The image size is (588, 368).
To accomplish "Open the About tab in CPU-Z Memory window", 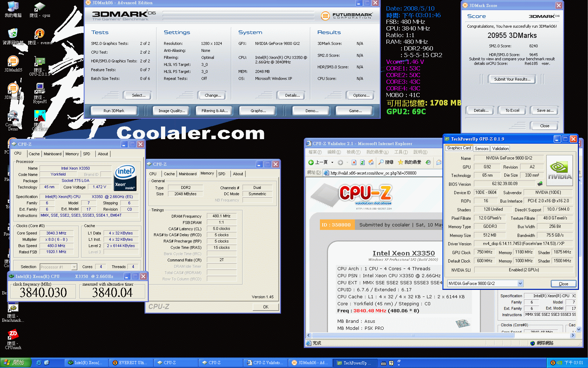I will click(x=238, y=174).
